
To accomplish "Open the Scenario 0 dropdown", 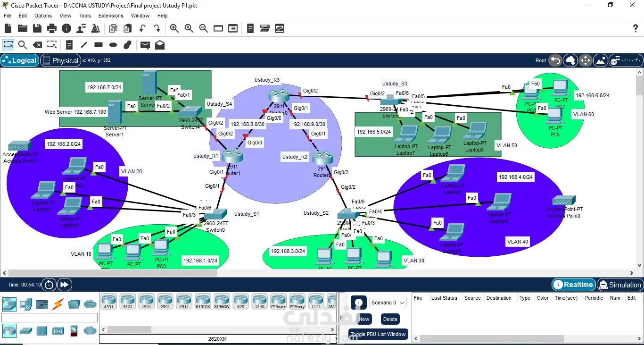I will pyautogui.click(x=388, y=303).
